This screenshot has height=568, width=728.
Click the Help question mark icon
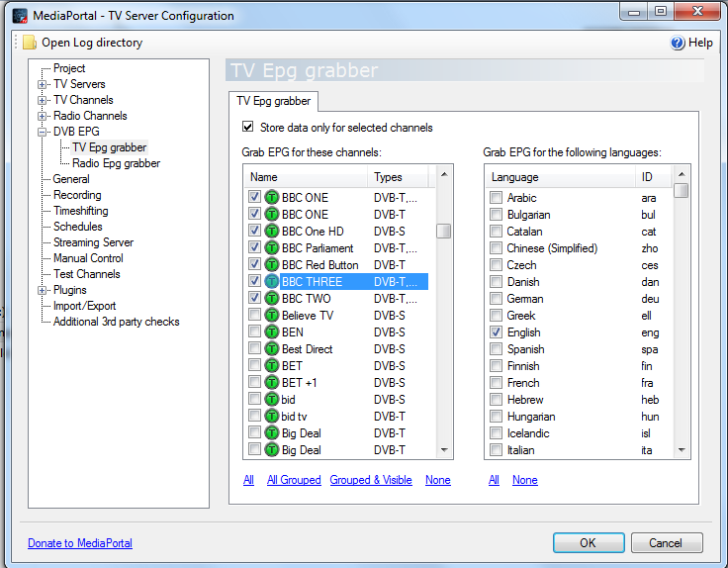(x=678, y=43)
